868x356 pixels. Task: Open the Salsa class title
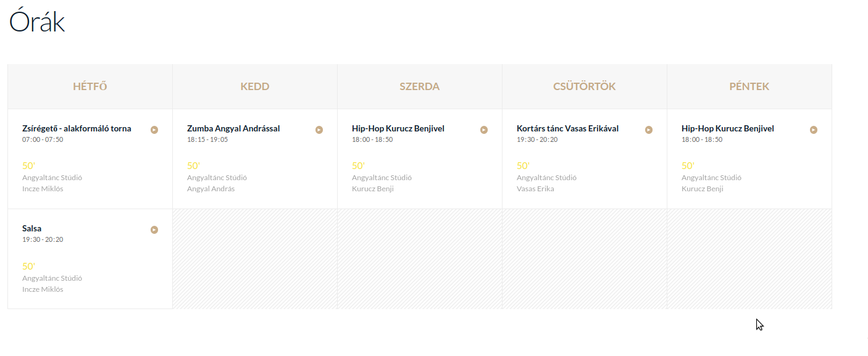(31, 228)
